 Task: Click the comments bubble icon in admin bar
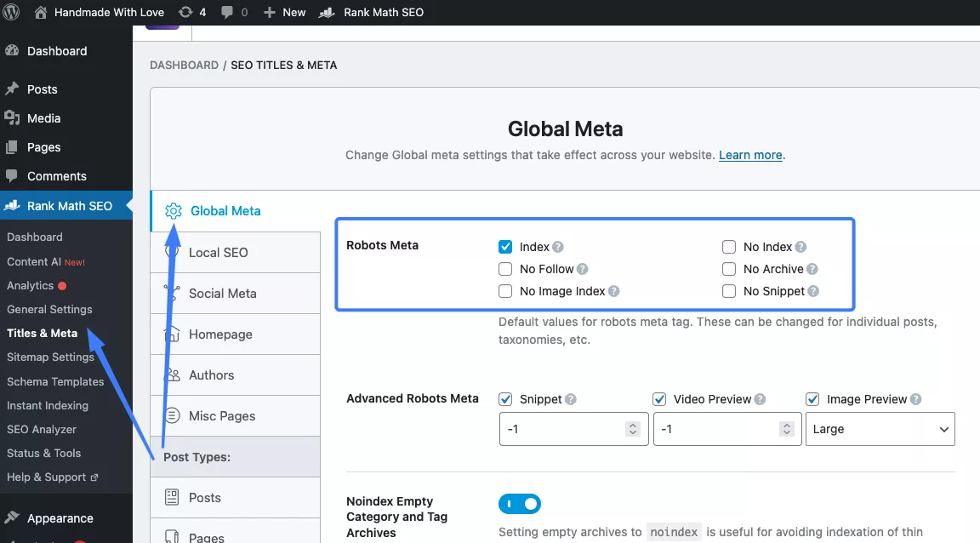pos(226,12)
